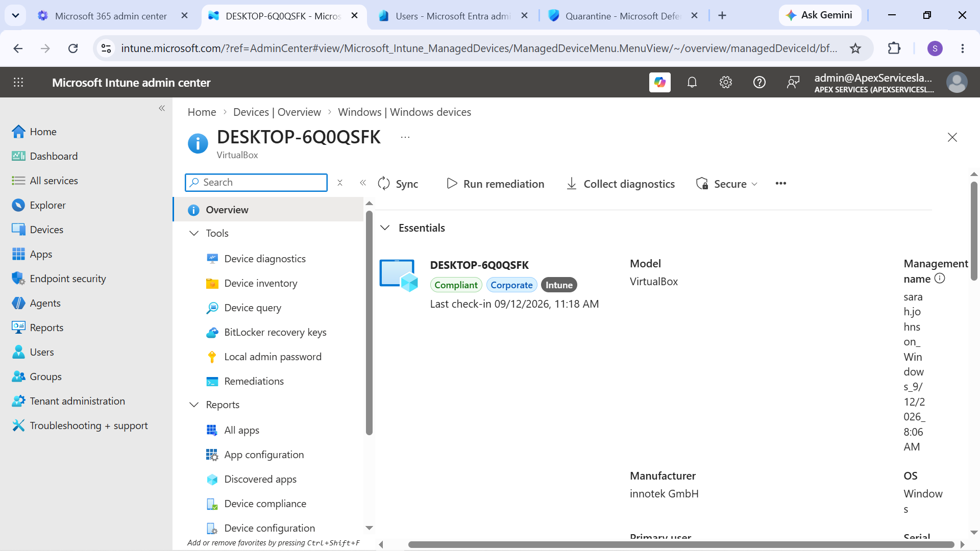980x551 pixels.
Task: Open the Copilot icon in Intune header
Action: tap(659, 82)
